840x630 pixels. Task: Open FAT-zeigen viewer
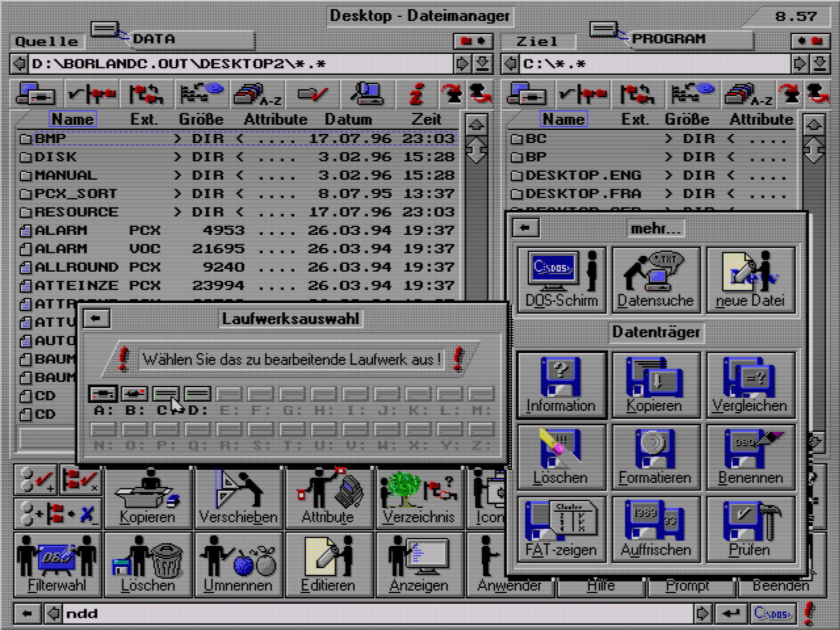(x=562, y=529)
